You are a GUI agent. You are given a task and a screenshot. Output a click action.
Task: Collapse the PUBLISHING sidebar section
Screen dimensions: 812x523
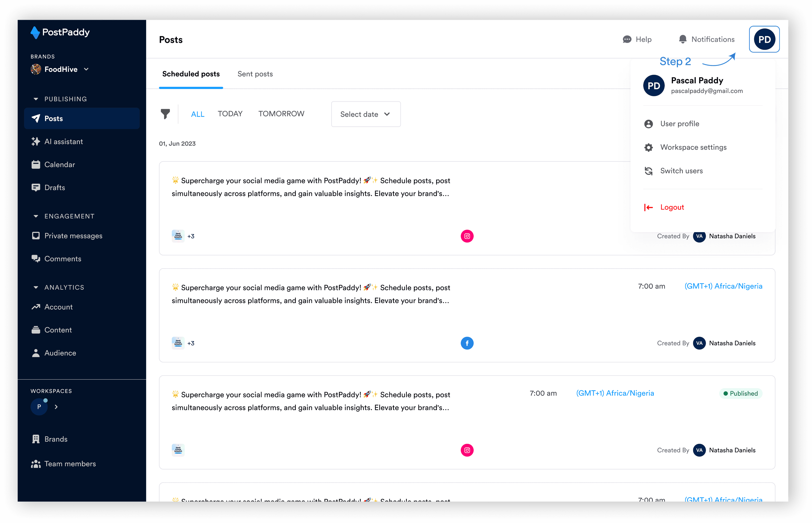pyautogui.click(x=36, y=99)
